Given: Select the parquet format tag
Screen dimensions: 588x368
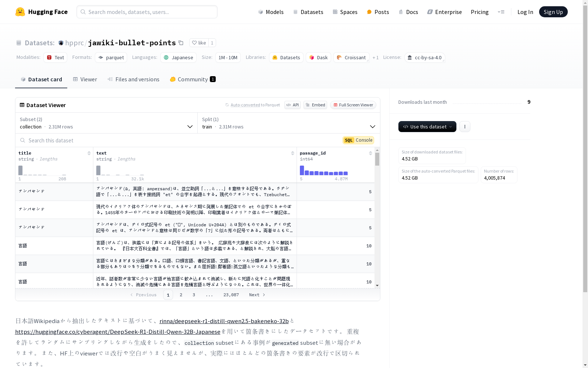Looking at the screenshot, I should point(111,57).
